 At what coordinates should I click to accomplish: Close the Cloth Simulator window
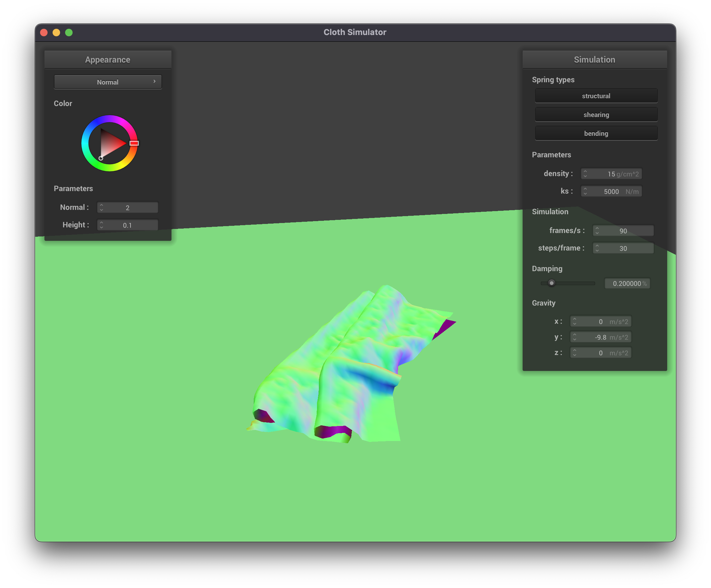[x=44, y=33]
